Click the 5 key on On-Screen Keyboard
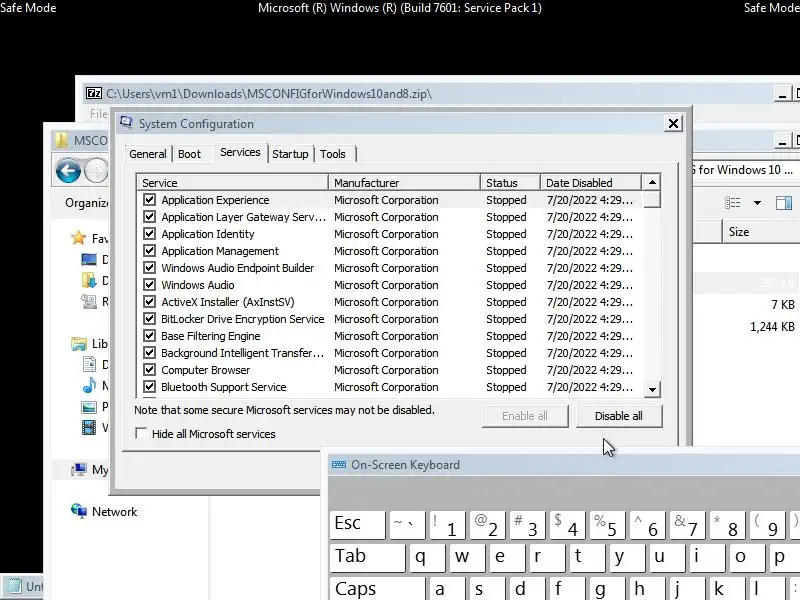 pos(607,524)
